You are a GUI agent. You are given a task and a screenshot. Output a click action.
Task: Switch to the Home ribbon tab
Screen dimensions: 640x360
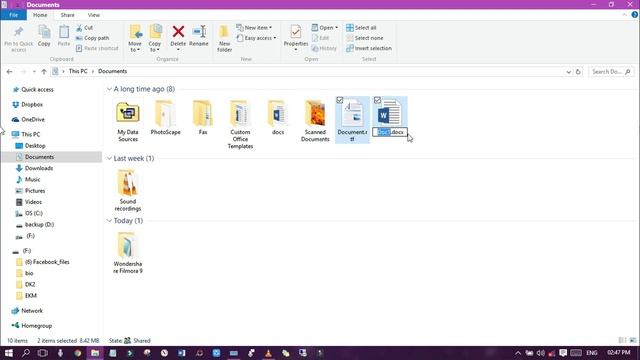click(x=40, y=15)
